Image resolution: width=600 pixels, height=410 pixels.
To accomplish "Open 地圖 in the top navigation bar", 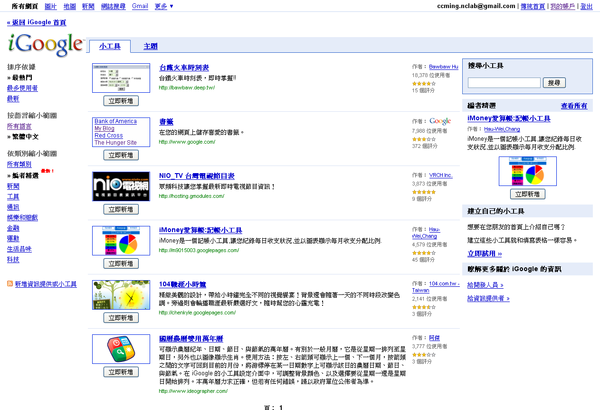I will (70, 6).
